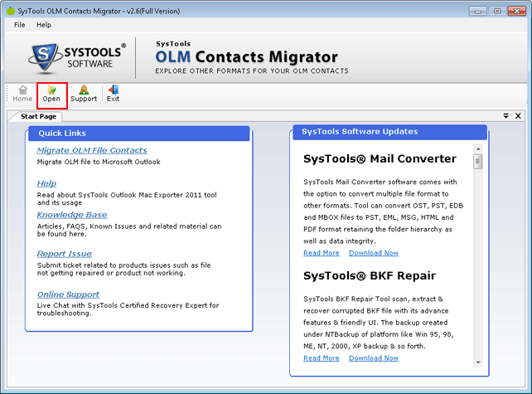Viewport: 532px width, 394px height.
Task: Click the Home toolbar icon
Action: (22, 94)
